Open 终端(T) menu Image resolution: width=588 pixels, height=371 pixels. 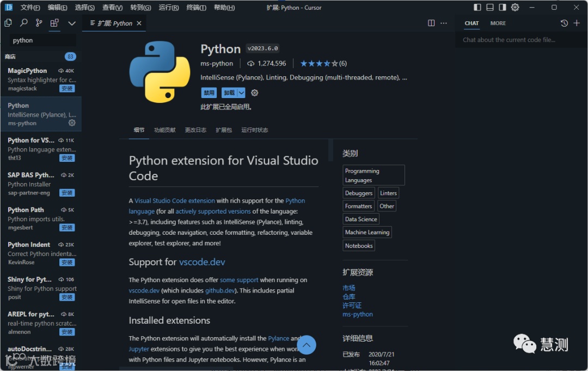click(196, 8)
